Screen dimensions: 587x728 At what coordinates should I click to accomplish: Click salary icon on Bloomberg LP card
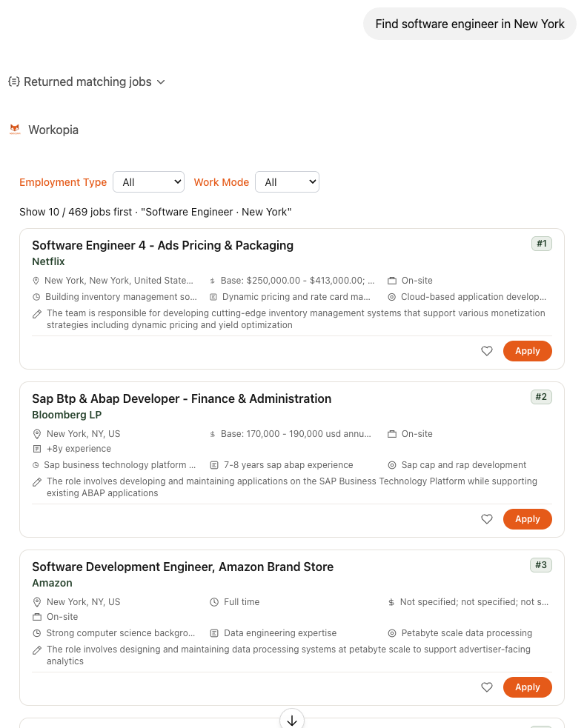click(213, 434)
